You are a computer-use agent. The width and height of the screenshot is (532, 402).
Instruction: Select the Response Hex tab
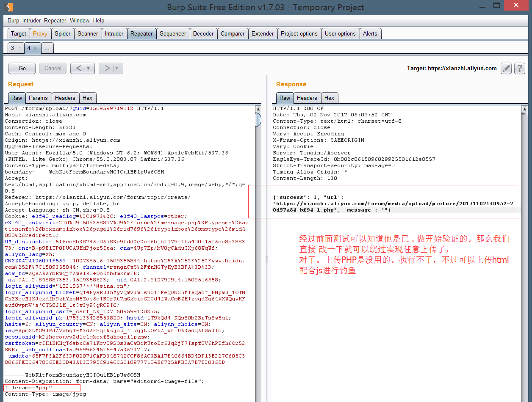tap(329, 98)
